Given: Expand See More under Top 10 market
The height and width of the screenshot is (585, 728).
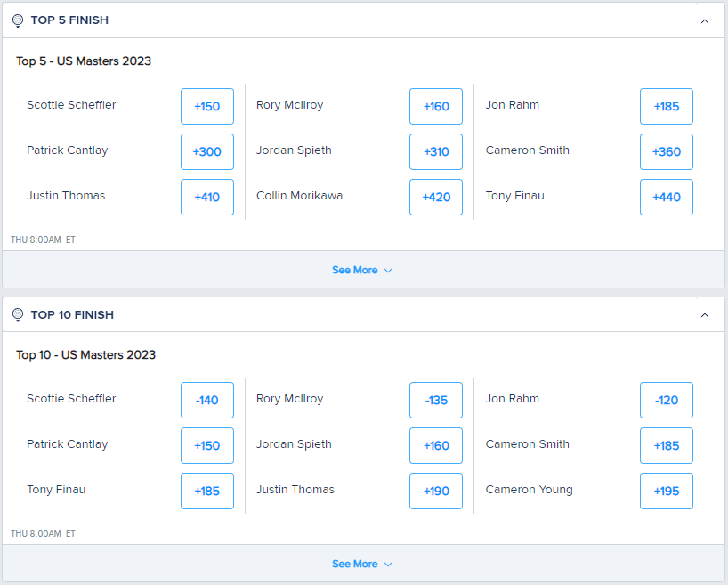Looking at the screenshot, I should (362, 564).
